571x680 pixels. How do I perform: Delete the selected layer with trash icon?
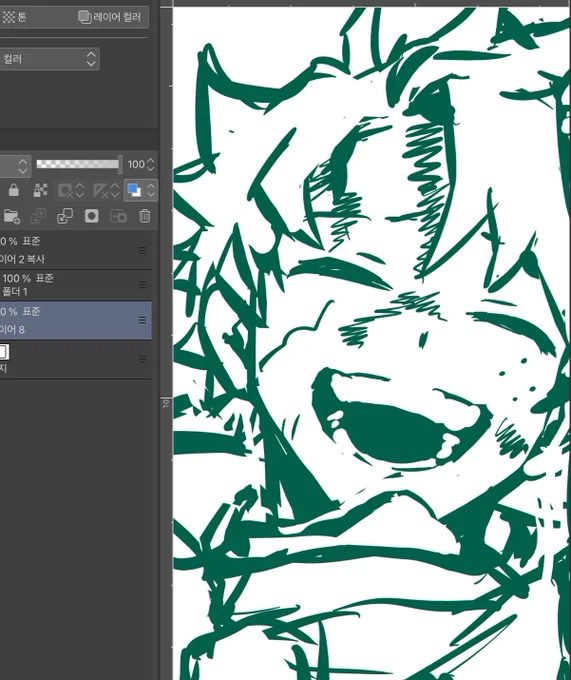point(145,216)
